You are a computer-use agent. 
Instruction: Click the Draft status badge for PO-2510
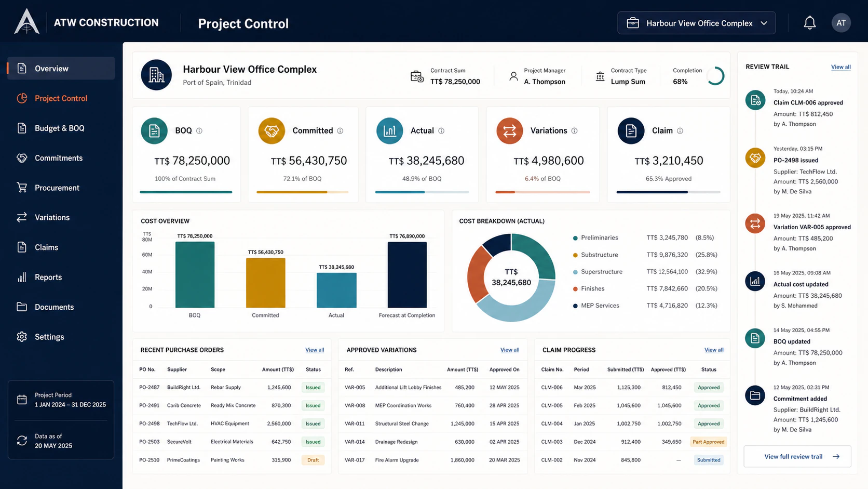point(313,460)
